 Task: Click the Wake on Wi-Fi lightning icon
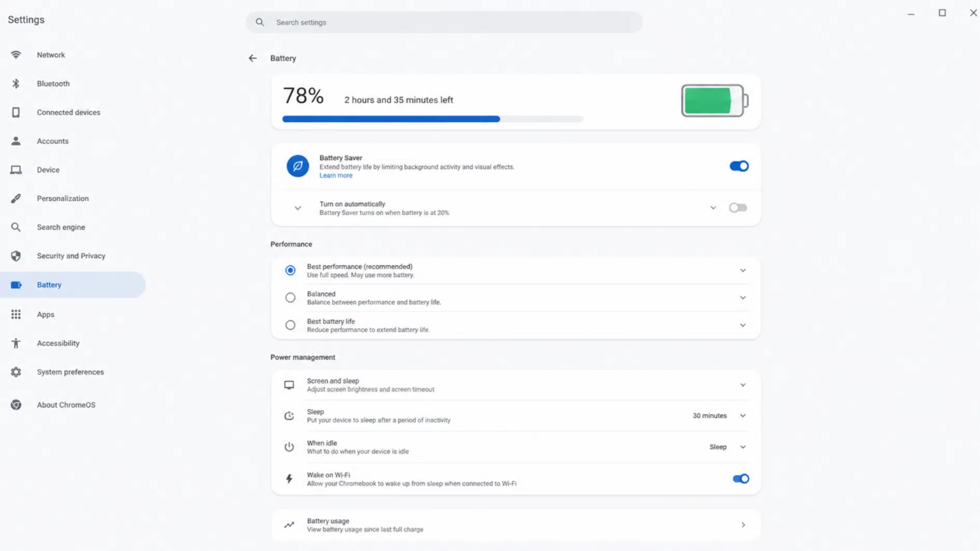point(289,479)
